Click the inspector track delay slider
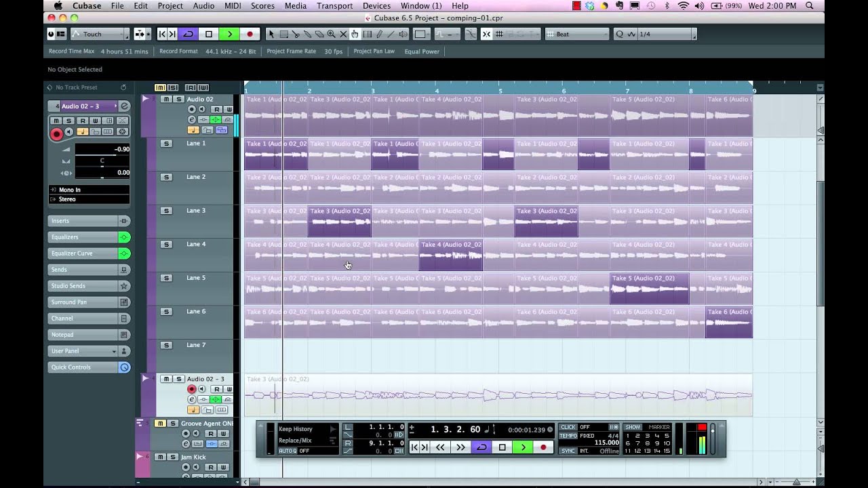This screenshot has height=488, width=868. [x=102, y=174]
